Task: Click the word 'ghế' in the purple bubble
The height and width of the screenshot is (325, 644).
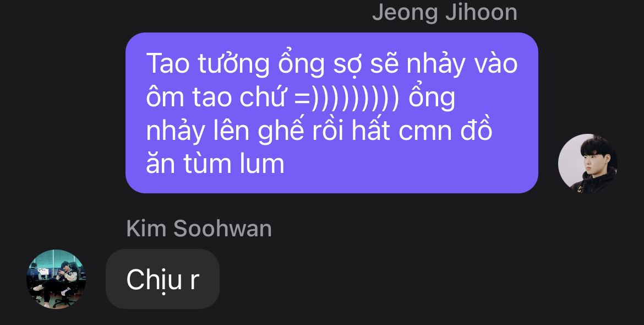Action: (x=281, y=131)
